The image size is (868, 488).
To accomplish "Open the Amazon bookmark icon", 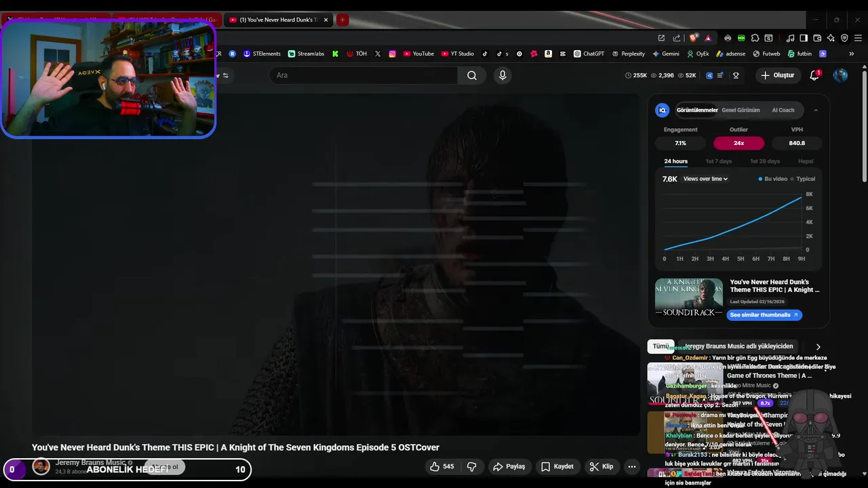I will pyautogui.click(x=548, y=54).
